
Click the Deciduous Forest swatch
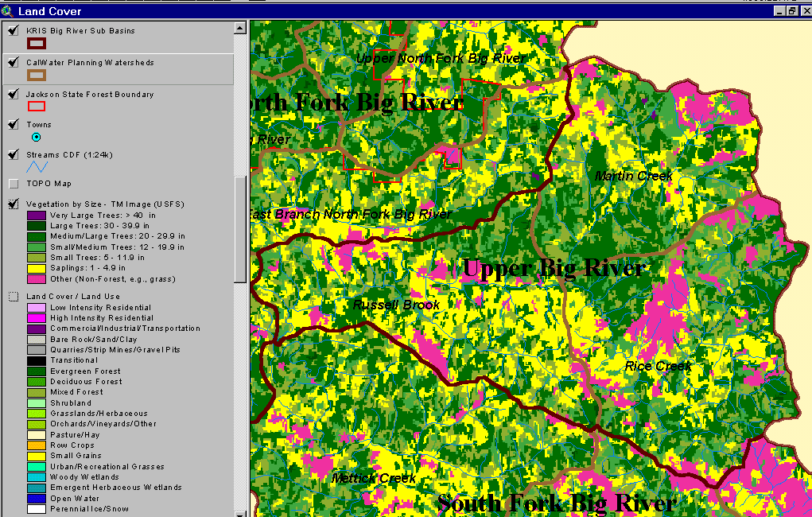(x=37, y=382)
